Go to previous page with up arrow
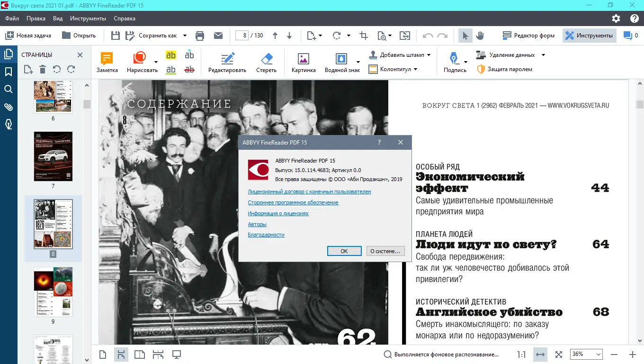This screenshot has width=644, height=364. click(275, 36)
